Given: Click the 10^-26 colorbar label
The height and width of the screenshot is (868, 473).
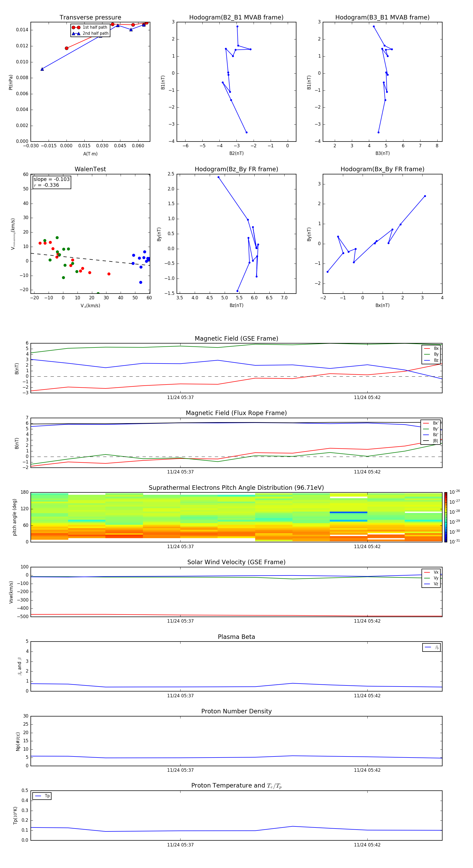Looking at the screenshot, I should 455,492.
